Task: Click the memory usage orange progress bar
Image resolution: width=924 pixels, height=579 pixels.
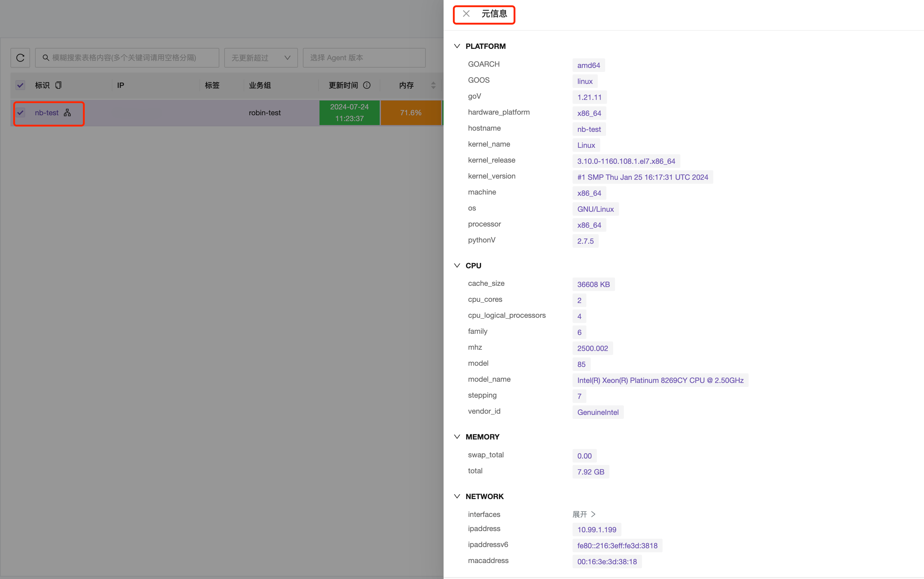Action: [x=410, y=112]
